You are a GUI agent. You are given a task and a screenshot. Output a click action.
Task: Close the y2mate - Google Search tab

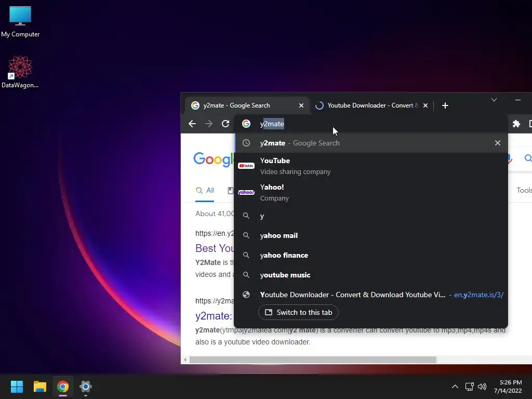301,105
